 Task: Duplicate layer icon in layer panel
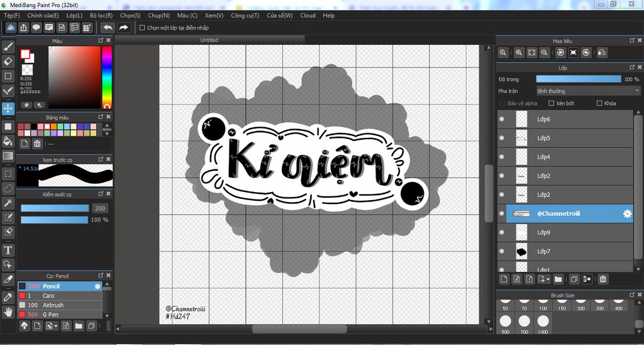pyautogui.click(x=574, y=279)
